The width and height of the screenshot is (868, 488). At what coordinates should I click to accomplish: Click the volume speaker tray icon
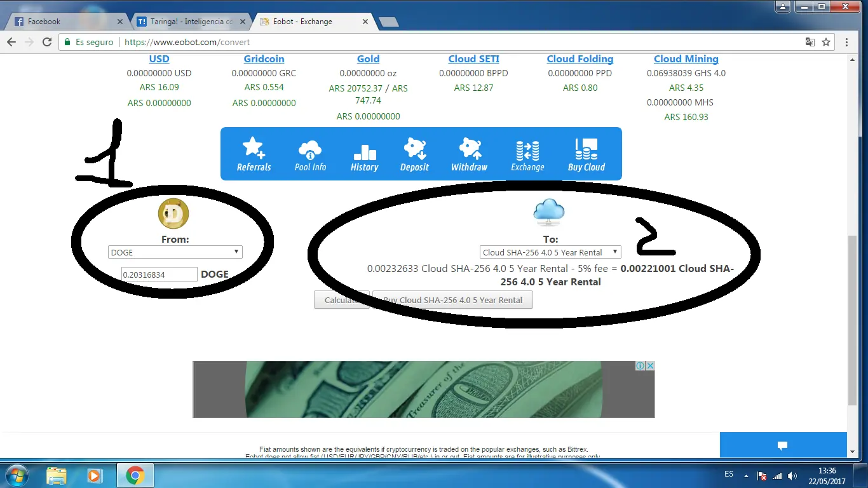[x=792, y=476]
